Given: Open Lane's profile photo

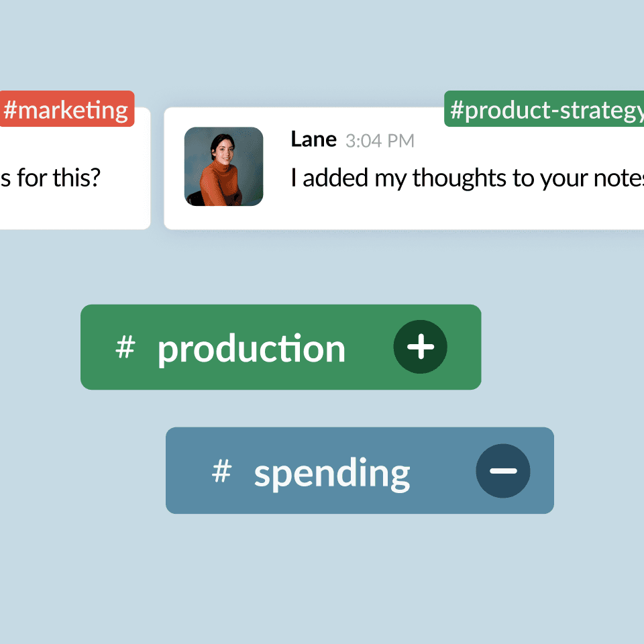Looking at the screenshot, I should [224, 166].
